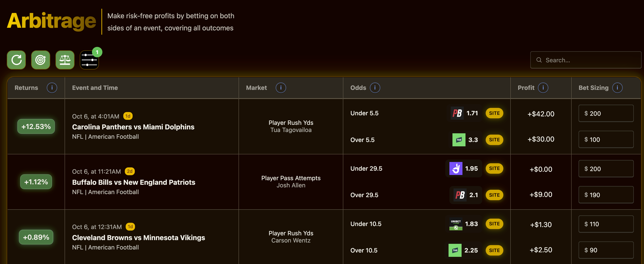Screen dimensions: 644x264
Task: Open SITE button for Under 29.5 odds
Action: (494, 169)
